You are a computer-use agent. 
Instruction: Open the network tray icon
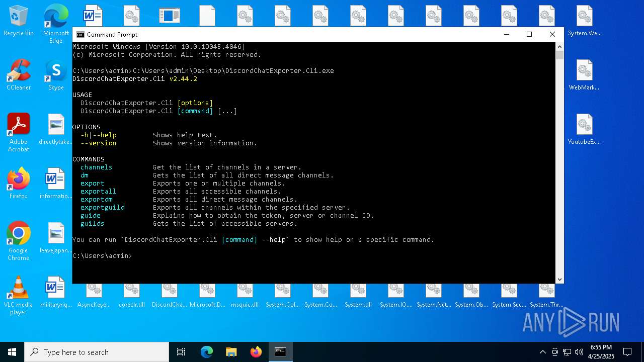coord(567,352)
